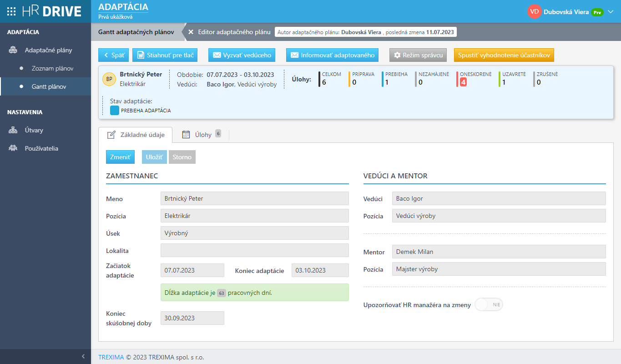The height and width of the screenshot is (364, 621).
Task: Click Stiahnuť pre tlač button
Action: tap(165, 55)
